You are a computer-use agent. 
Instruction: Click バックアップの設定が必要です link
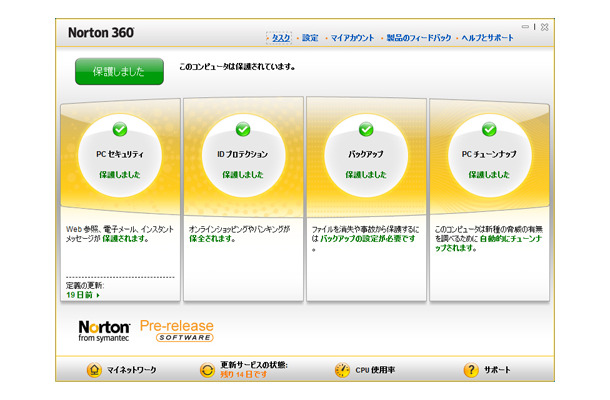tap(368, 239)
